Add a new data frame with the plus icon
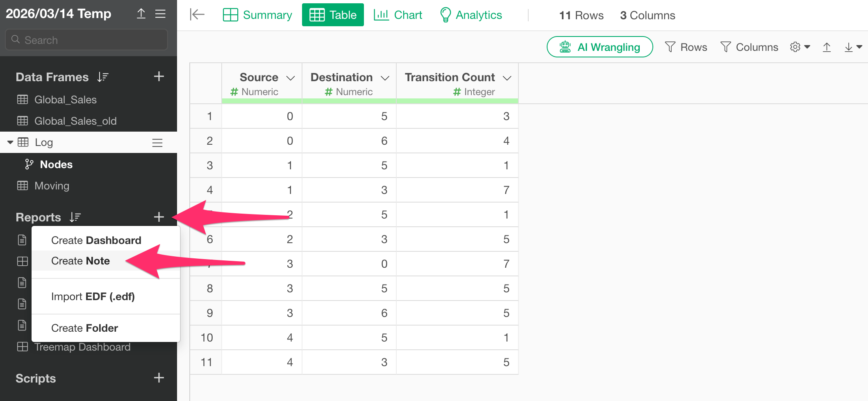 pyautogui.click(x=159, y=77)
